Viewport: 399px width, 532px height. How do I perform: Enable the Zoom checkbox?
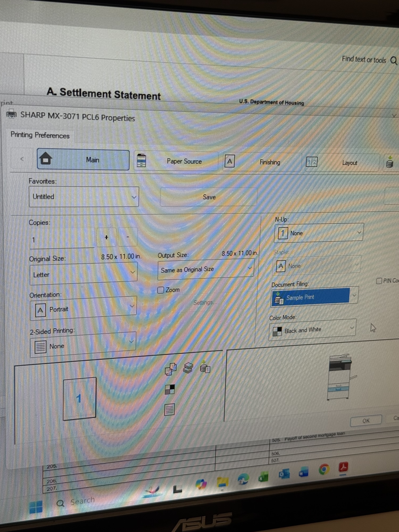160,290
